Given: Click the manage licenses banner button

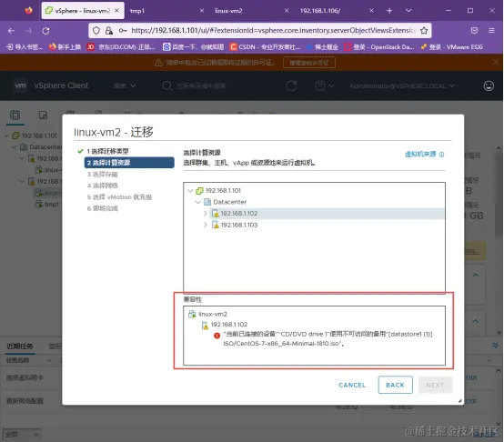Looking at the screenshot, I should pyautogui.click(x=309, y=63).
